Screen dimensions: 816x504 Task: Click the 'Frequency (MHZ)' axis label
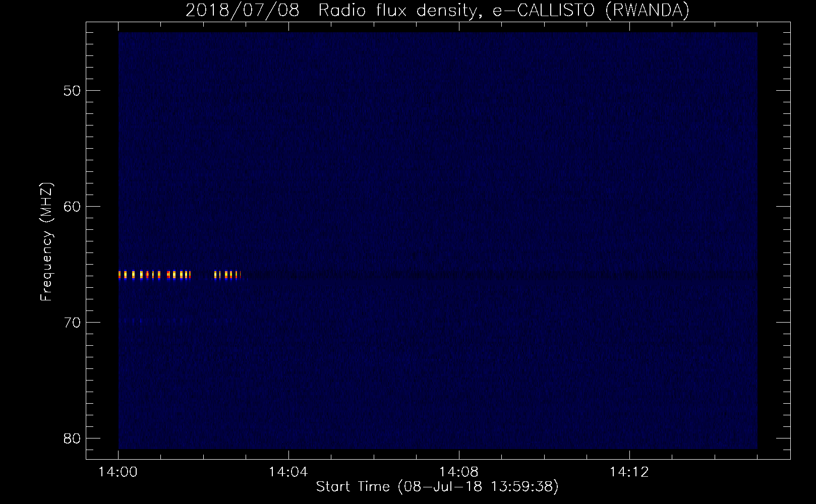click(46, 242)
